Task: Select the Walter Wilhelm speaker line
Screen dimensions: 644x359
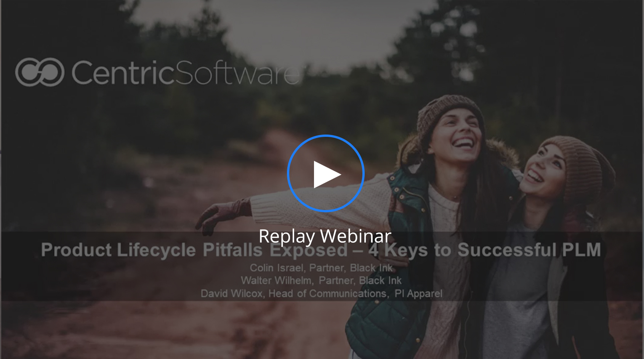Action: (321, 281)
